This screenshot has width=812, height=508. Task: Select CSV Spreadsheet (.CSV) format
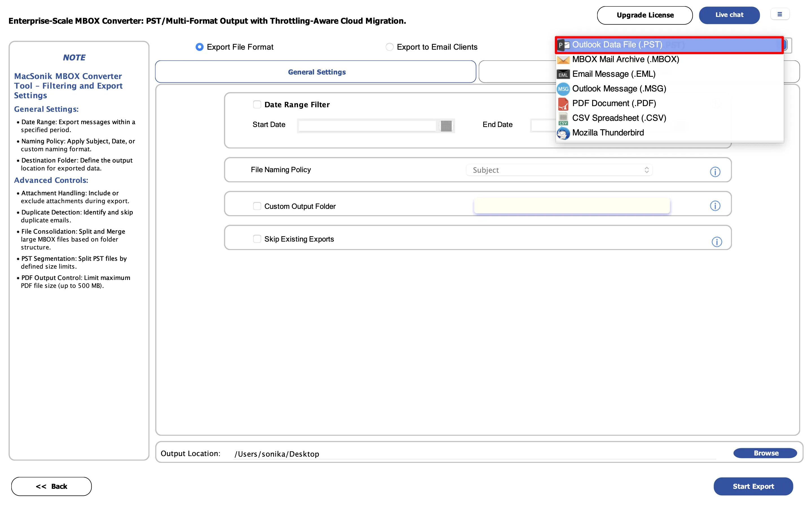pyautogui.click(x=669, y=118)
